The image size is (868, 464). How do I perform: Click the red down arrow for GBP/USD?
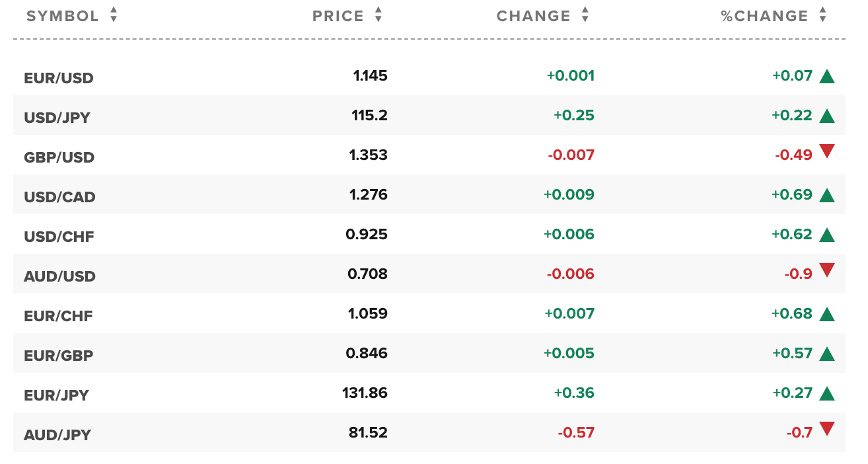[826, 152]
